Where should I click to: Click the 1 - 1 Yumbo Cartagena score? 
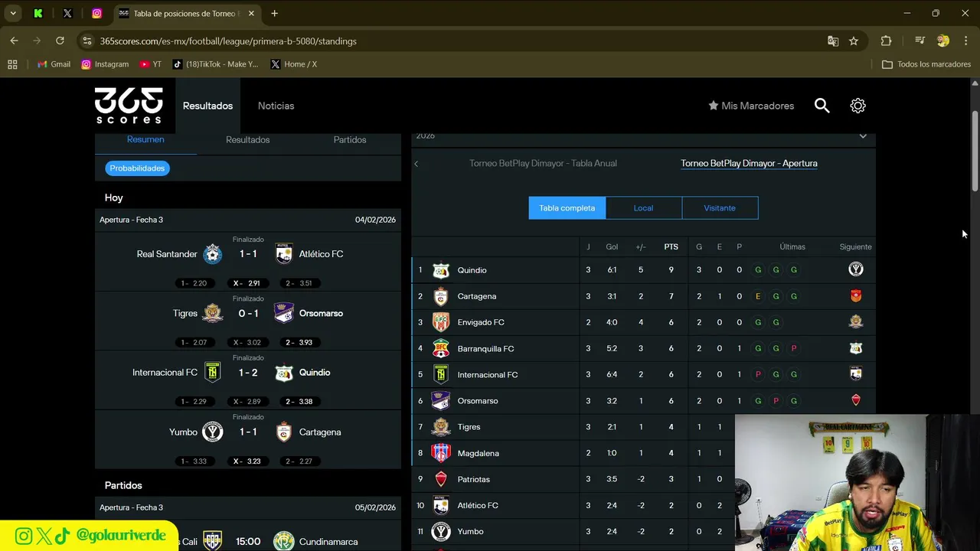[x=248, y=432]
